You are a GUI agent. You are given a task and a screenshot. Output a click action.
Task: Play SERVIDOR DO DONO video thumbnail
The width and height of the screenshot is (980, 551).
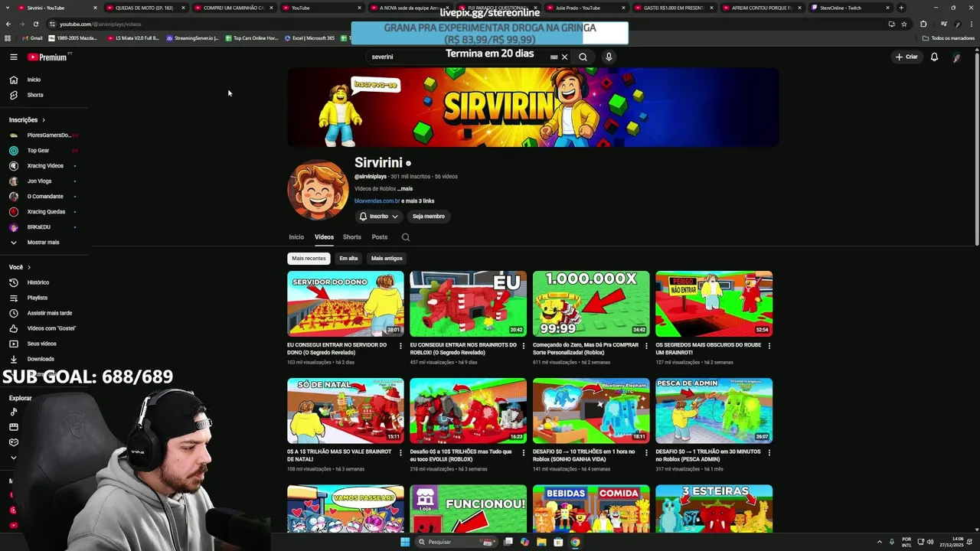[345, 304]
